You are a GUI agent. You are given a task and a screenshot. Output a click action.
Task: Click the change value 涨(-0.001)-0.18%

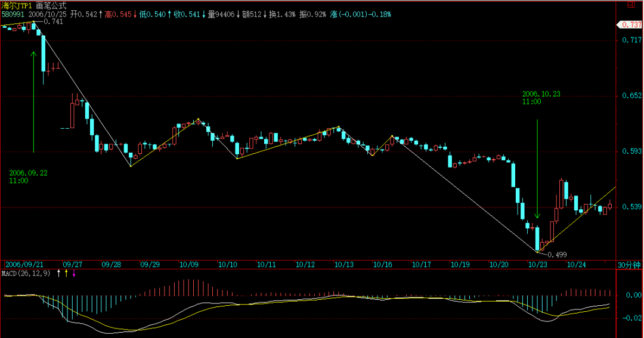[x=360, y=14]
